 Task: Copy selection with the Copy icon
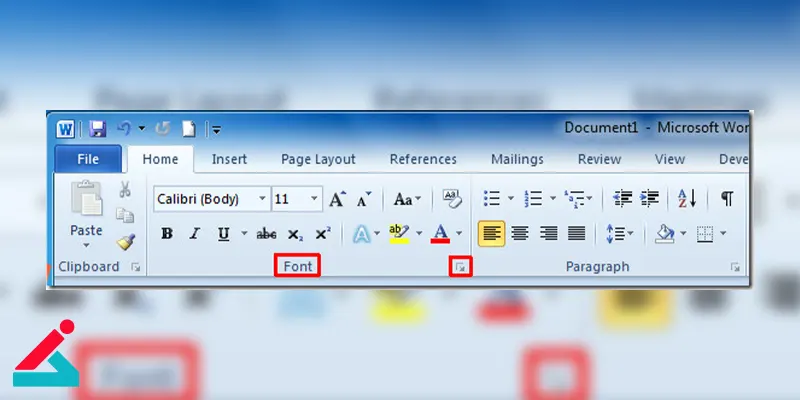[125, 215]
